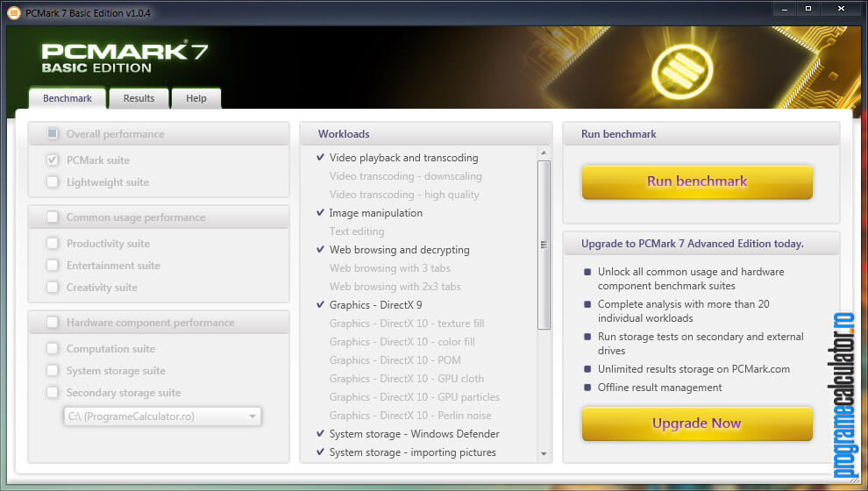Click 'Unlimited results storage on PCMark.com' text

click(694, 369)
